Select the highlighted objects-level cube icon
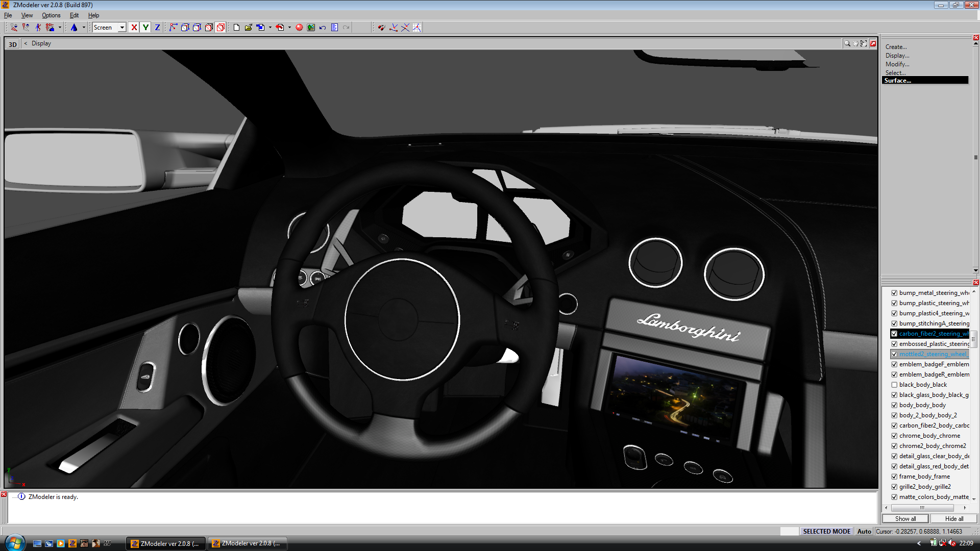Image resolution: width=980 pixels, height=551 pixels. point(220,28)
